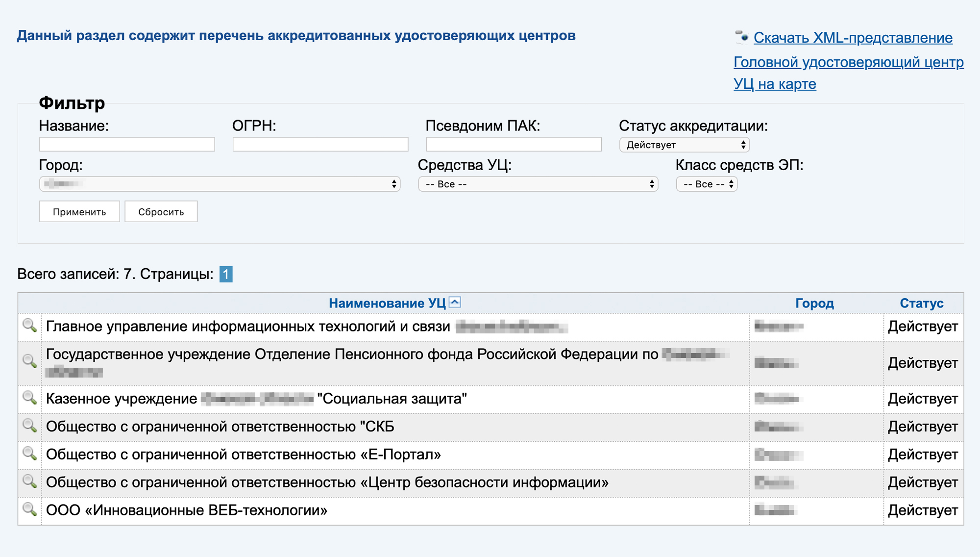Click Действует status in «Е-Портал» row
Image resolution: width=980 pixels, height=557 pixels.
click(923, 455)
